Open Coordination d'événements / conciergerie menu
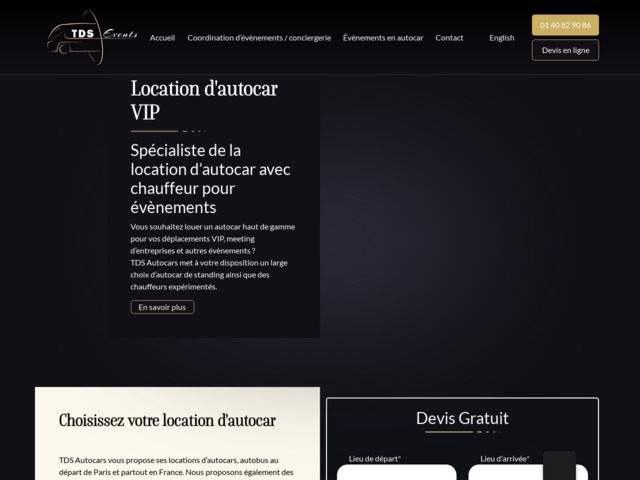640x480 pixels. pyautogui.click(x=259, y=38)
